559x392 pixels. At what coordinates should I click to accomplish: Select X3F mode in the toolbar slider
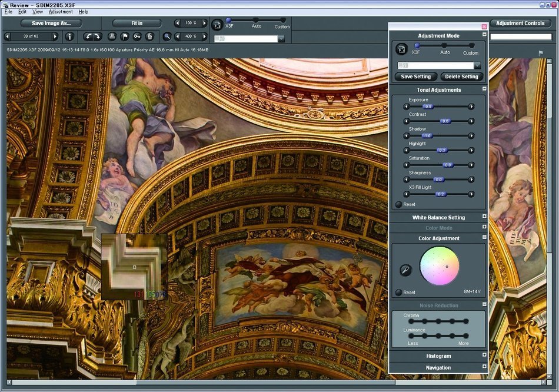229,21
